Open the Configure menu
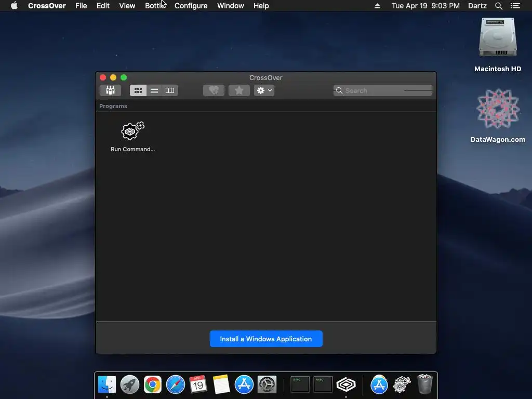Screen dimensions: 532x399 191,6
